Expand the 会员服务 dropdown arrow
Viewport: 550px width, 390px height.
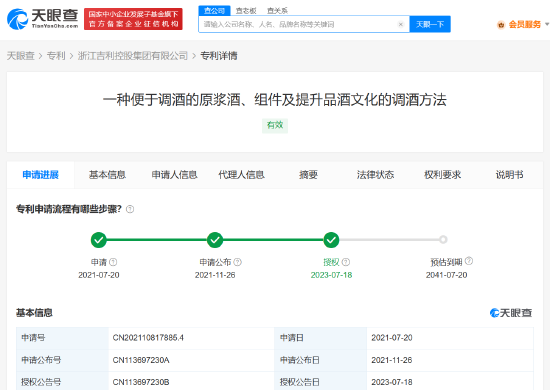click(546, 25)
